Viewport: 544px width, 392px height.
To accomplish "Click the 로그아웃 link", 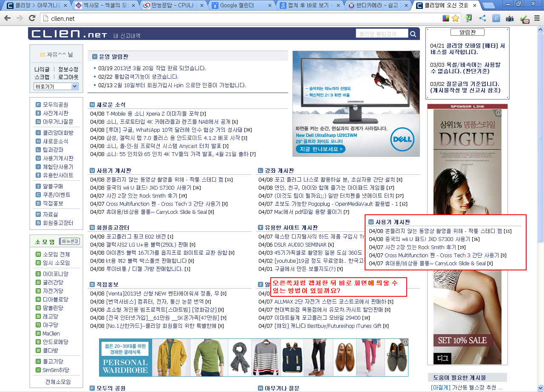I will point(68,77).
